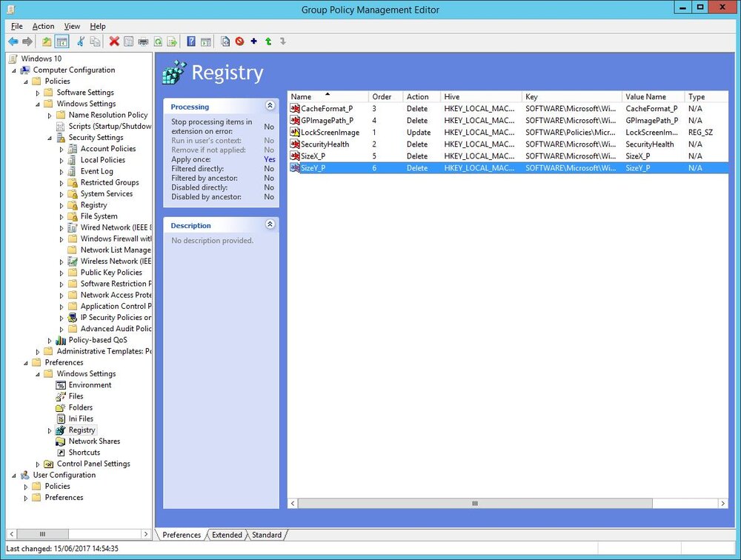The width and height of the screenshot is (741, 560).
Task: Click the blue plus new item icon
Action: coord(253,41)
